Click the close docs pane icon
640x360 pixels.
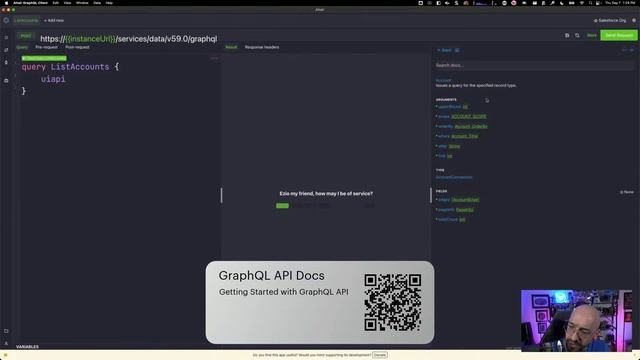click(632, 50)
